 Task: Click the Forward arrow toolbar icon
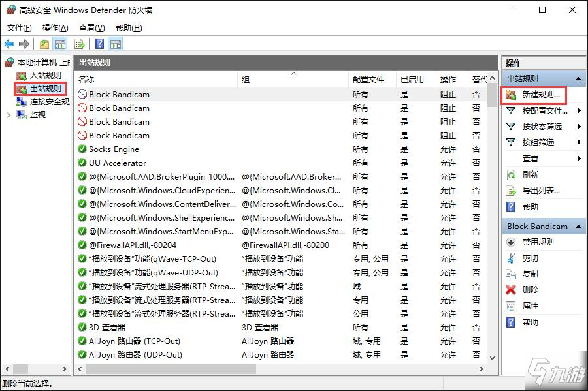click(24, 44)
